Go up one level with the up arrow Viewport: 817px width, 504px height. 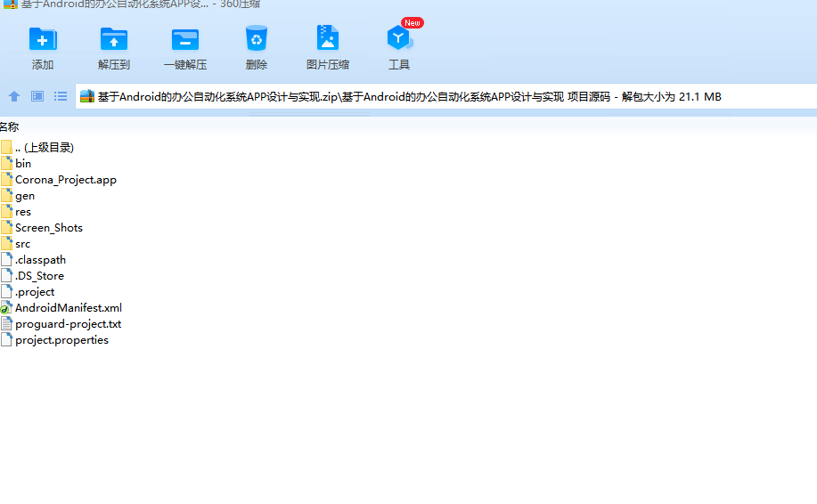tap(14, 96)
